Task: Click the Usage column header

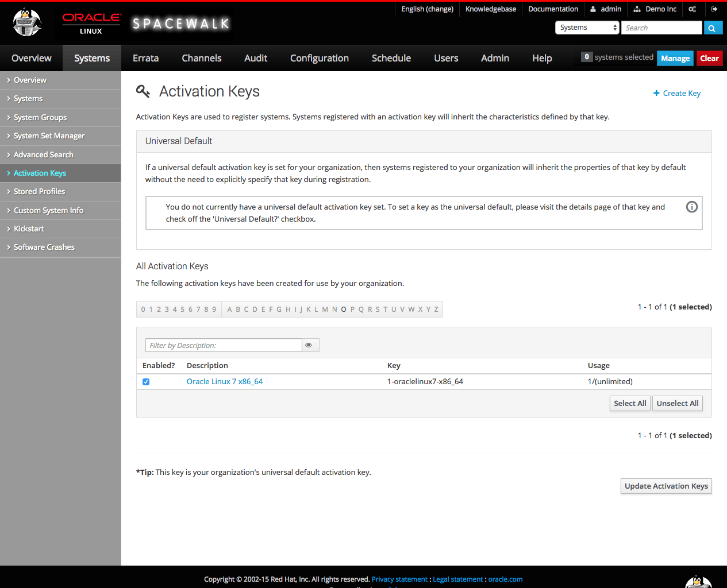Action: pos(599,365)
